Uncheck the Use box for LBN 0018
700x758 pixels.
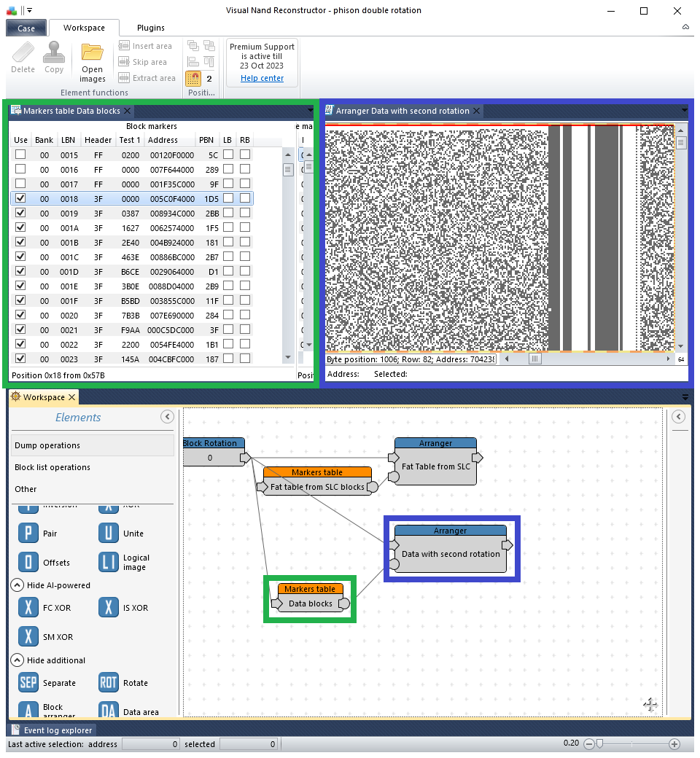tap(20, 198)
